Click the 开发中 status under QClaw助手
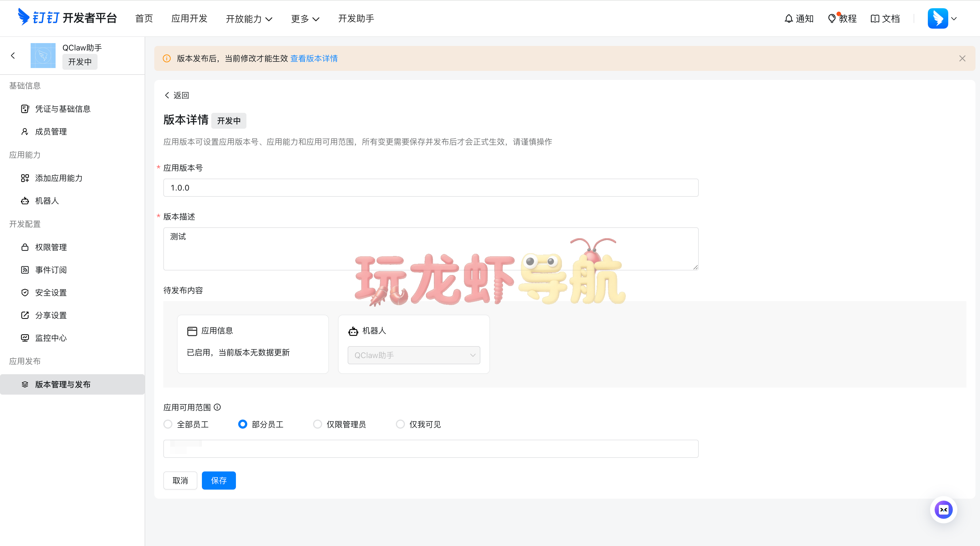This screenshot has width=980, height=546. point(79,62)
